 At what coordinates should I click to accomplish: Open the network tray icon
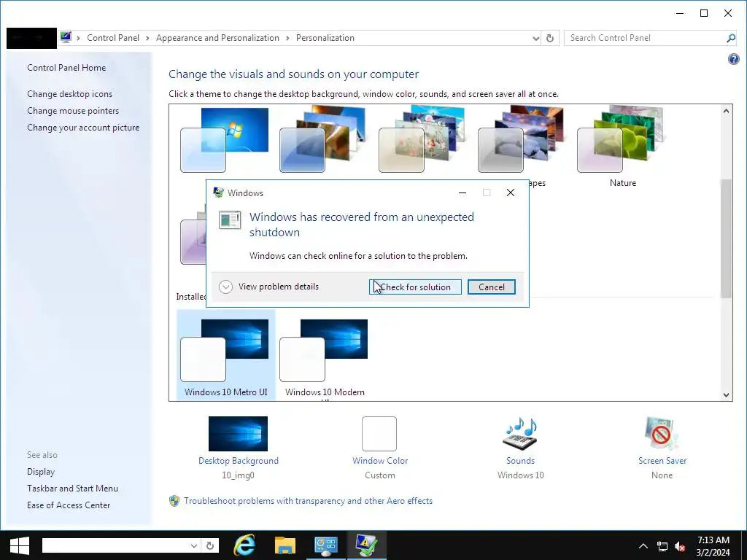662,546
